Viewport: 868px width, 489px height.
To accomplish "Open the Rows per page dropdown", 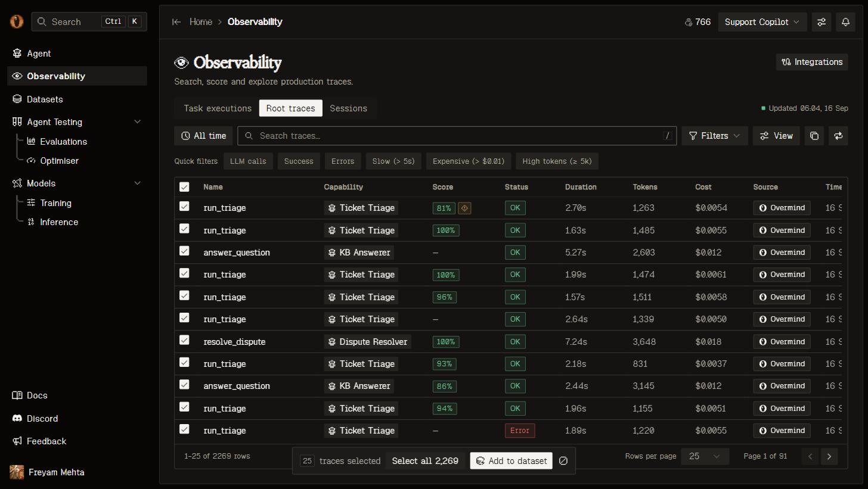I will point(705,456).
